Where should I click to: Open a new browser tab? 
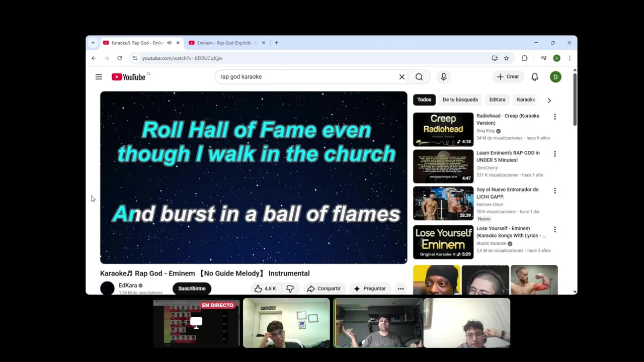[276, 43]
